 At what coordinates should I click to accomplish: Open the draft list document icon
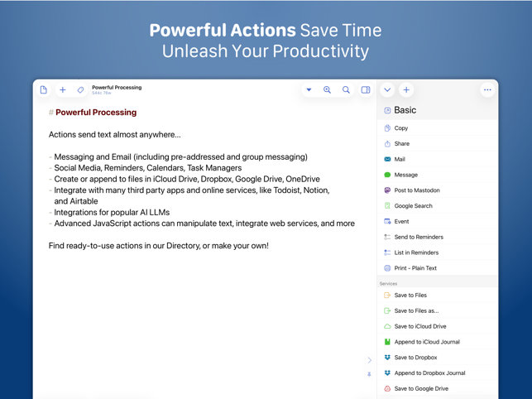[x=43, y=90]
